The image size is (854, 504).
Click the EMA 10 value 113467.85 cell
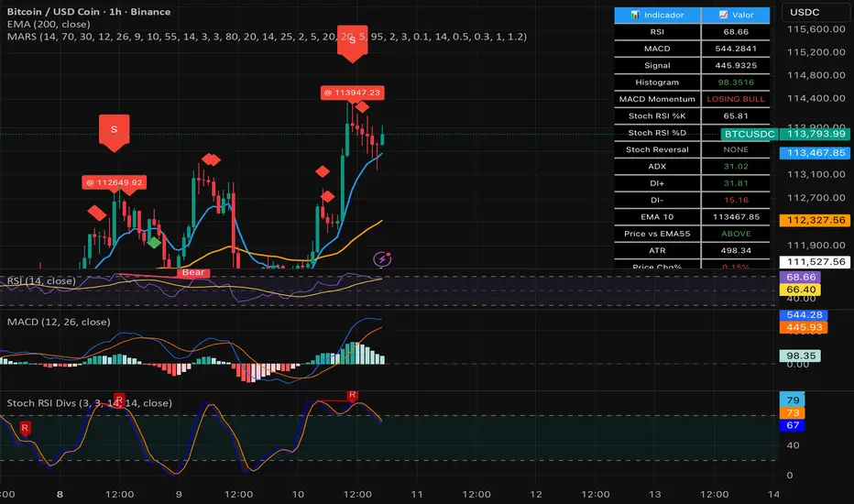pos(736,217)
